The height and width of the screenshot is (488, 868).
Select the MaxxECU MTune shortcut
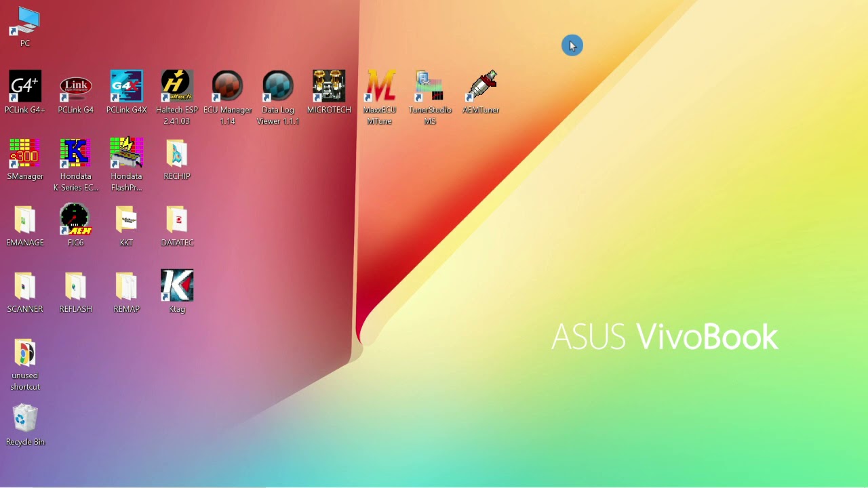point(380,98)
